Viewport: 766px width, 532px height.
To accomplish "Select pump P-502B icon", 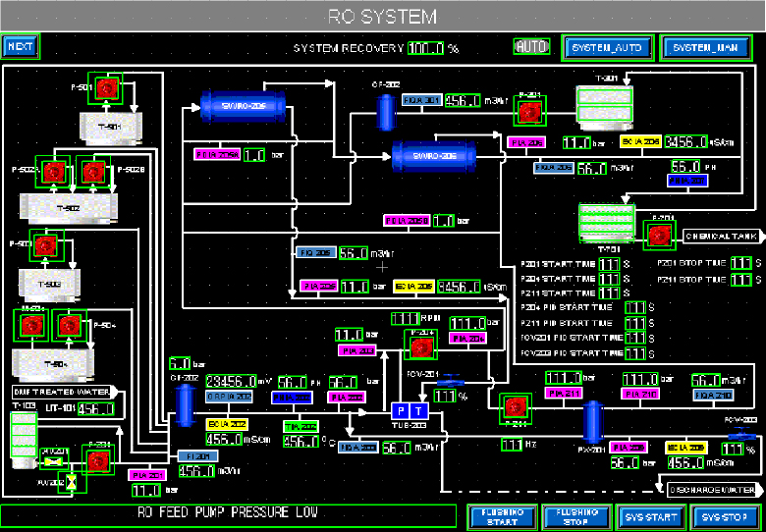I will pyautogui.click(x=92, y=171).
